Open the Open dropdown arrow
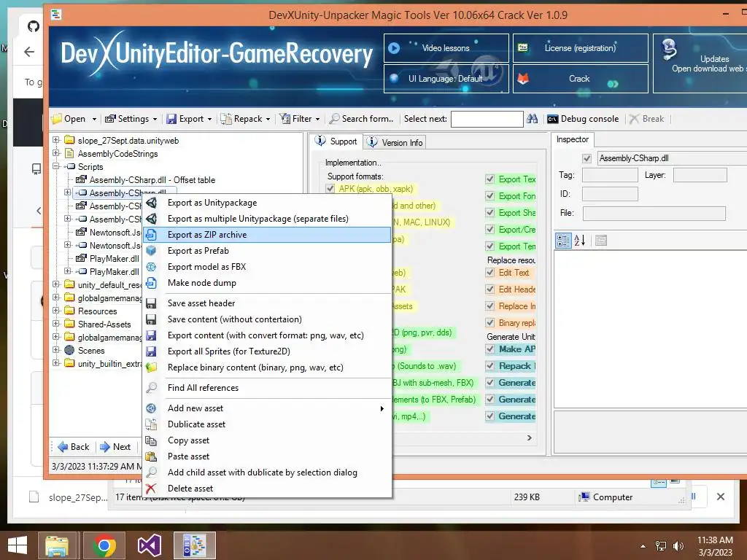This screenshot has height=560, width=747. (94, 119)
